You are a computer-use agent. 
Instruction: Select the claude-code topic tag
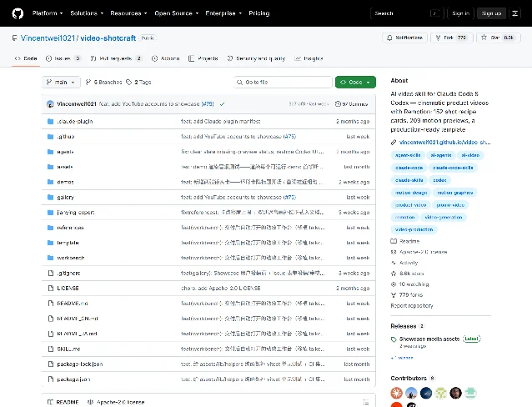coord(409,168)
